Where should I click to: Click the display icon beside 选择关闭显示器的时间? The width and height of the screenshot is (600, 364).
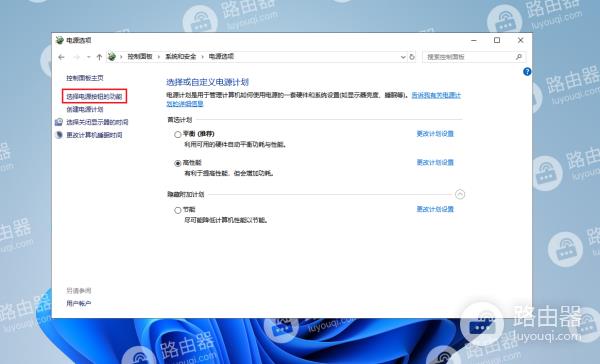(59, 122)
